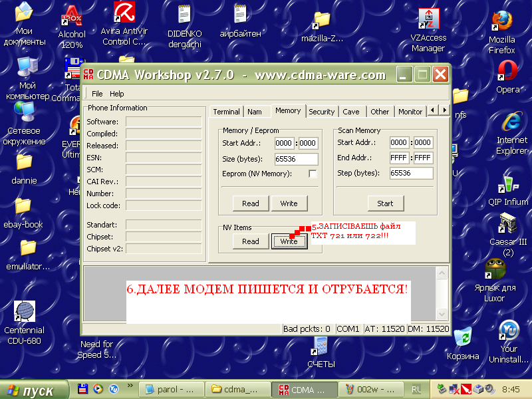
Task: Click Scan Memory first End Addr field
Action: (x=399, y=158)
